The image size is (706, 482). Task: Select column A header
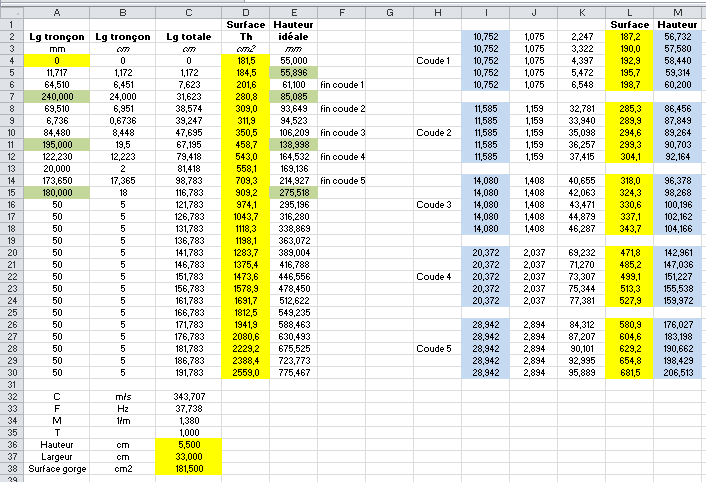(57, 13)
